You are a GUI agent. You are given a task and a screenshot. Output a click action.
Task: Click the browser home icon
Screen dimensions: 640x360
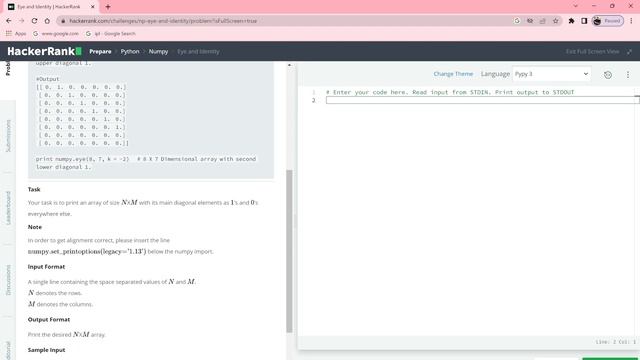47,21
